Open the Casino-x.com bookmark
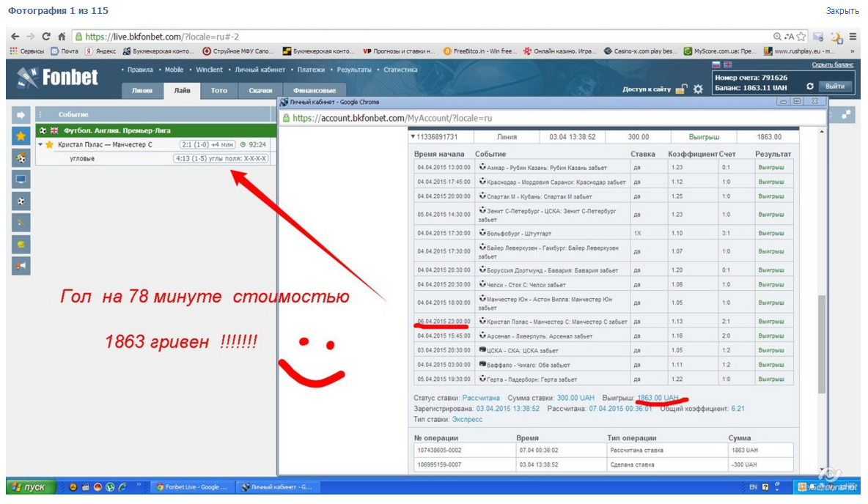The width and height of the screenshot is (868, 504). [x=641, y=51]
